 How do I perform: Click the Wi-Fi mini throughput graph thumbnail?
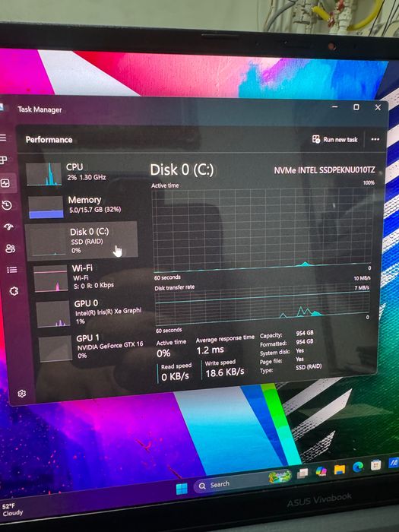point(51,279)
